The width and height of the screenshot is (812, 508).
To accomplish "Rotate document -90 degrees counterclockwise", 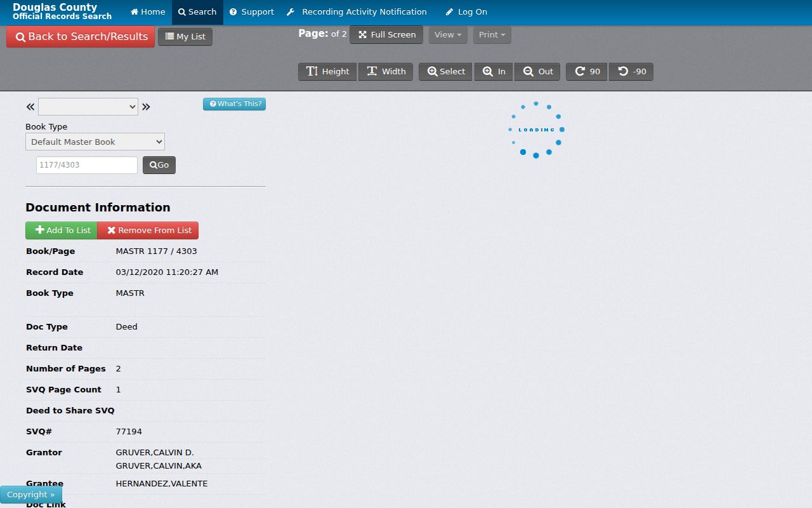I will point(631,72).
